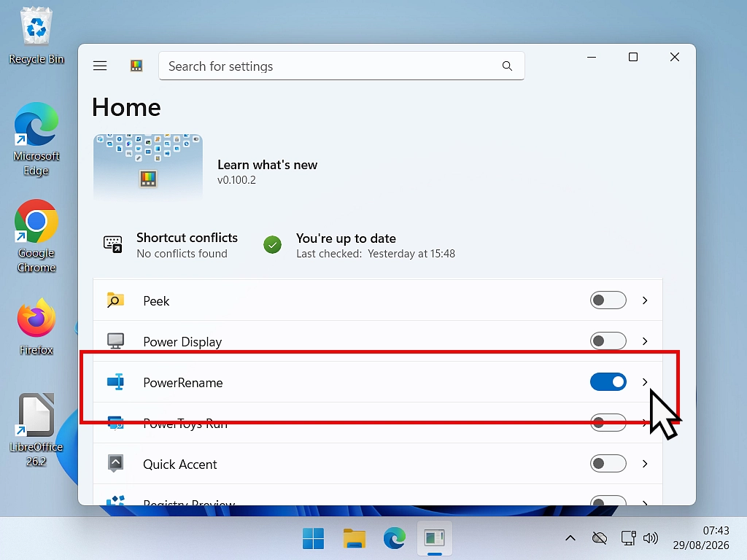The width and height of the screenshot is (747, 560).
Task: Open the network status tray icon
Action: [x=628, y=539]
